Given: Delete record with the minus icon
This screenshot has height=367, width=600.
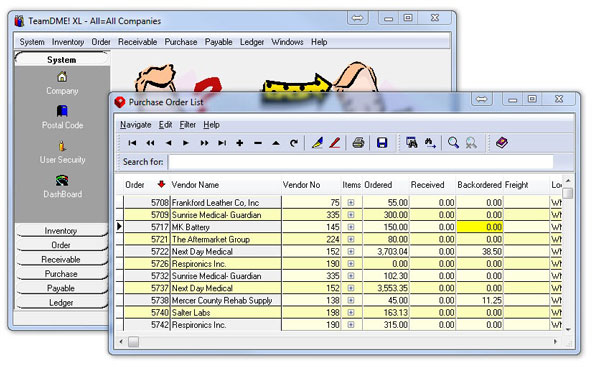Looking at the screenshot, I should coord(258,144).
